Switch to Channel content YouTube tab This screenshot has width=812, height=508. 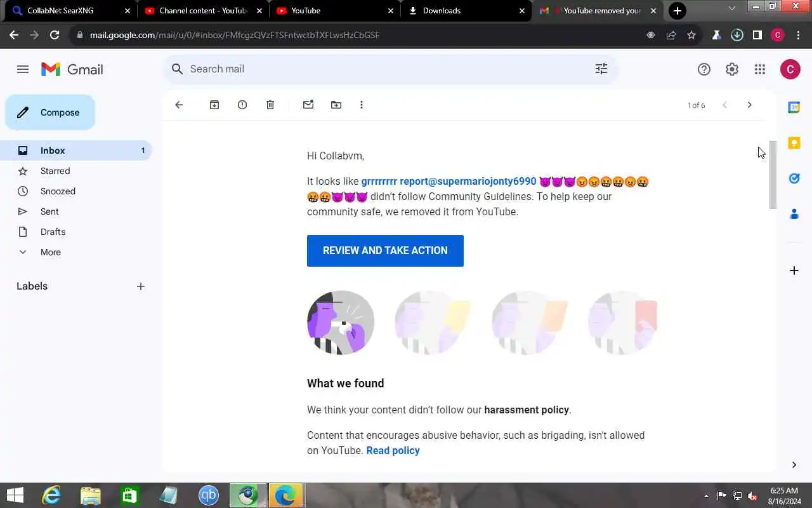pyautogui.click(x=203, y=11)
